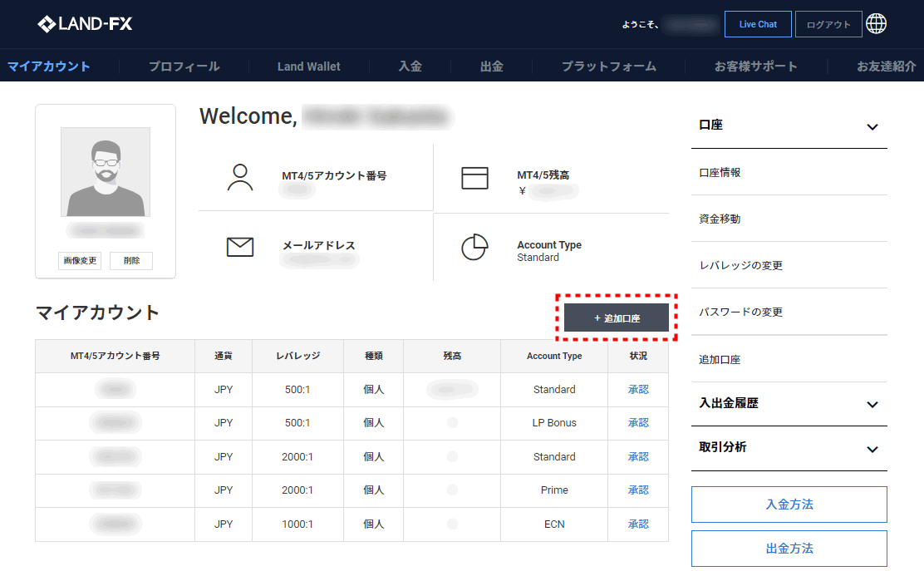
Task: Click 承認 link in the ECN row
Action: [x=638, y=524]
